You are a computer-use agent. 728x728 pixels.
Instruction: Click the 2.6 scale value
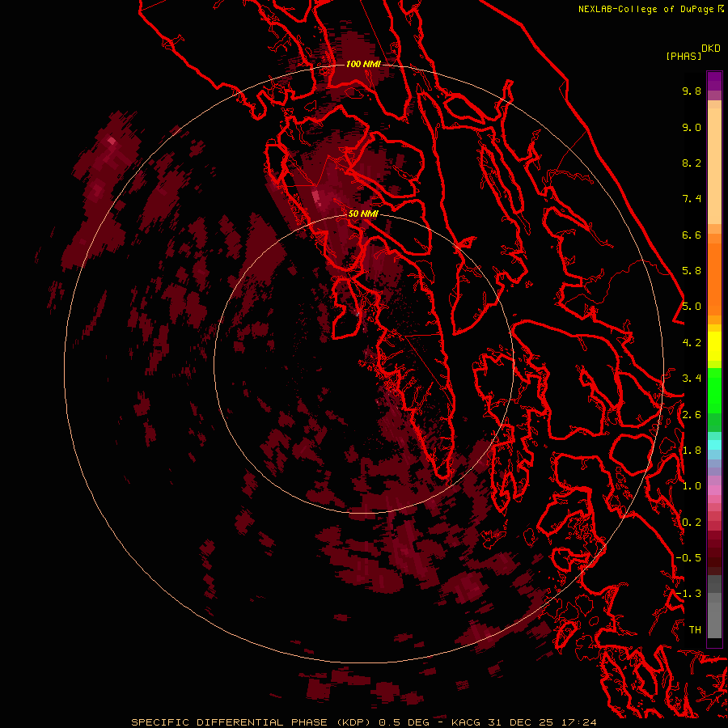click(x=692, y=415)
